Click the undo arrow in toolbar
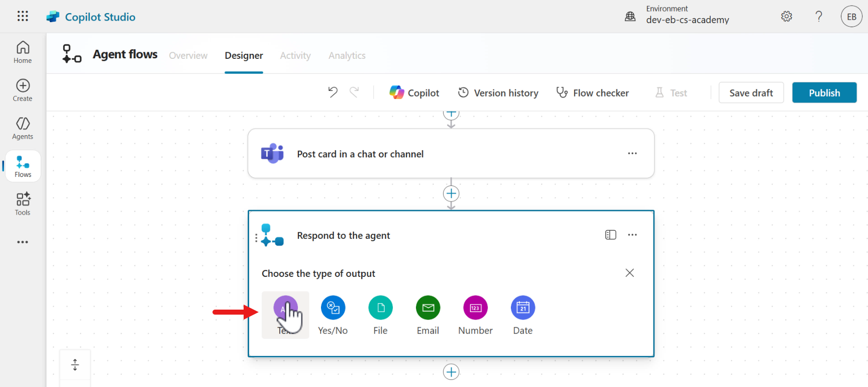 pos(333,92)
